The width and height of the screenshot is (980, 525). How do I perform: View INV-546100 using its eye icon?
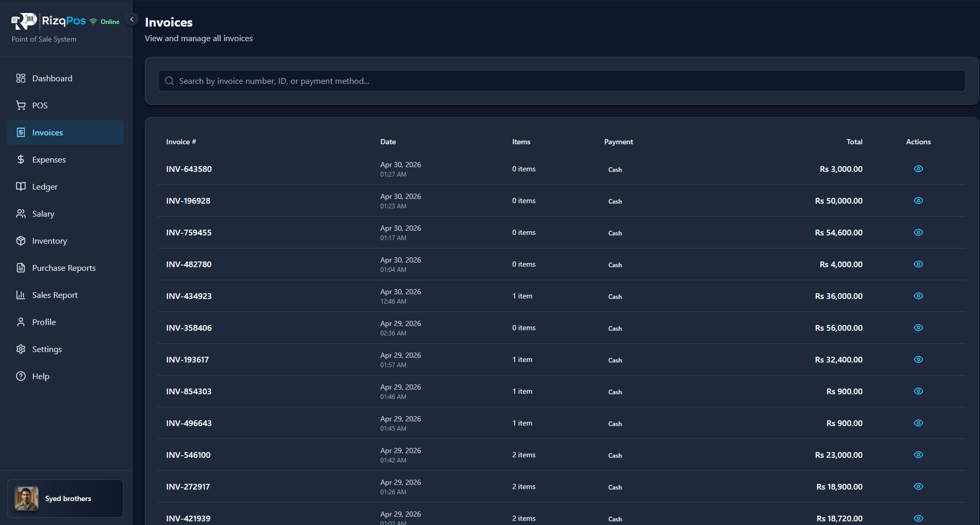[918, 455]
